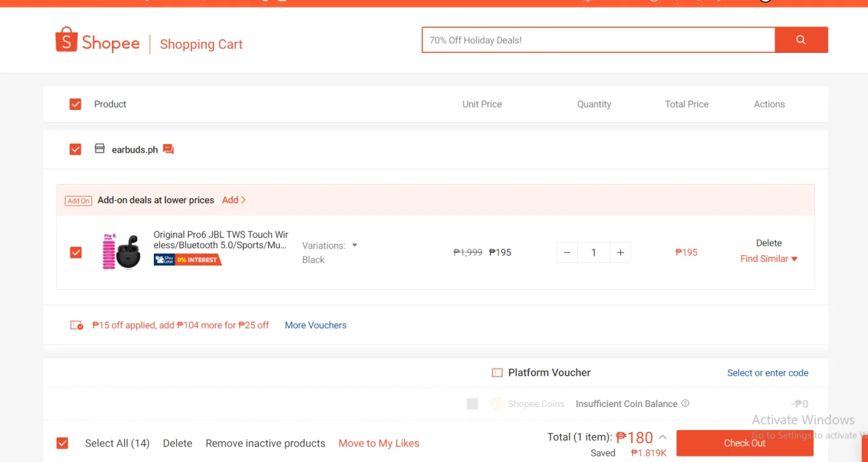Click Move to My Likes
This screenshot has height=462, width=868.
(x=379, y=443)
